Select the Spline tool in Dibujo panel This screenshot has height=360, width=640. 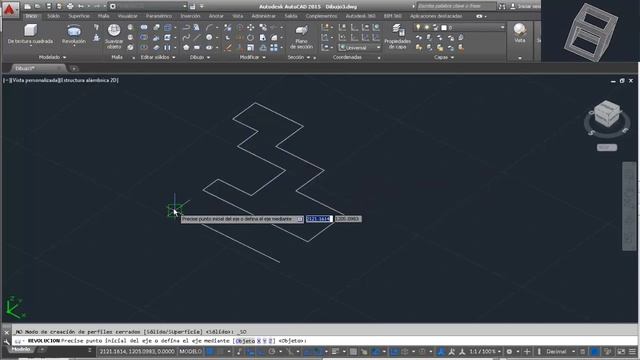(186, 38)
